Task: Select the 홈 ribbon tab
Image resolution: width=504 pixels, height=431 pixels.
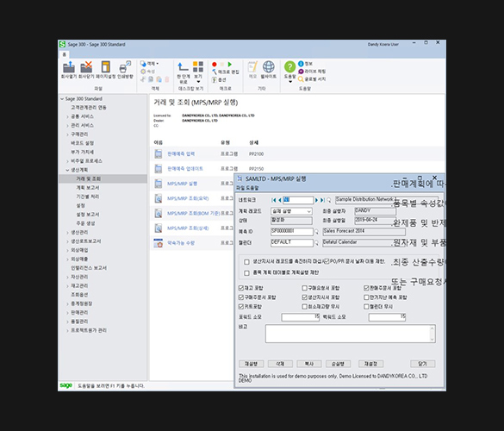Action: click(64, 54)
